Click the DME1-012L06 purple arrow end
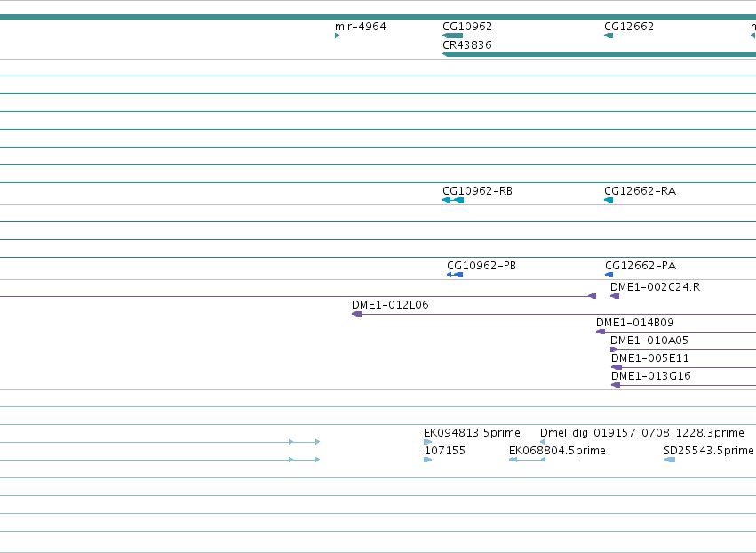Image resolution: width=756 pixels, height=553 pixels. coord(356,314)
